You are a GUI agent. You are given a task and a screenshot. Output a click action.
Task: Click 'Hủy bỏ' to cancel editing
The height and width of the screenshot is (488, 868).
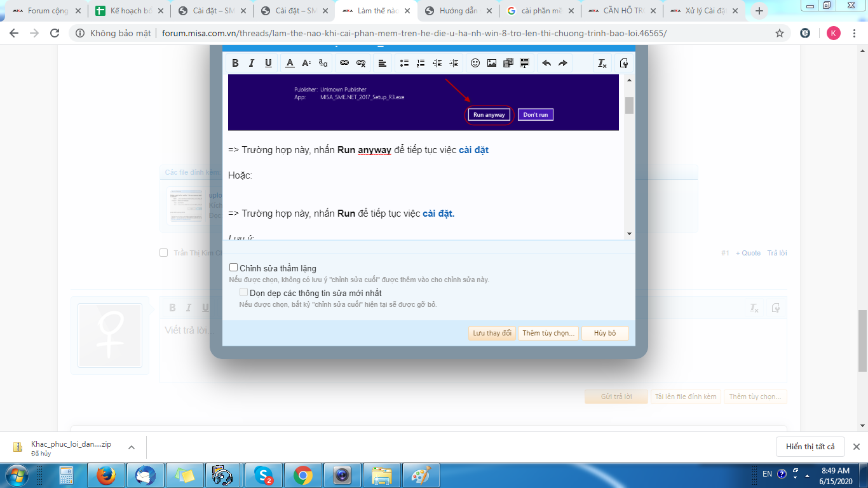point(605,333)
